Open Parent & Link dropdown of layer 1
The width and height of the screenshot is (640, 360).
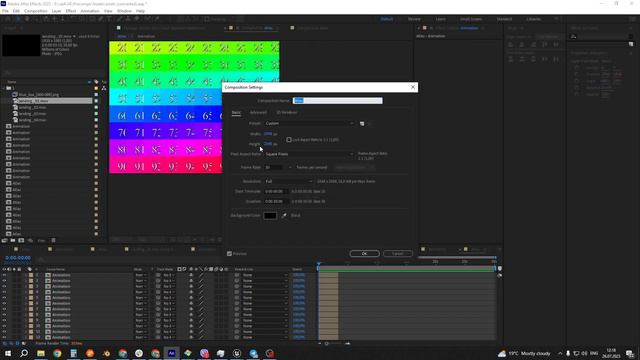[x=265, y=275]
